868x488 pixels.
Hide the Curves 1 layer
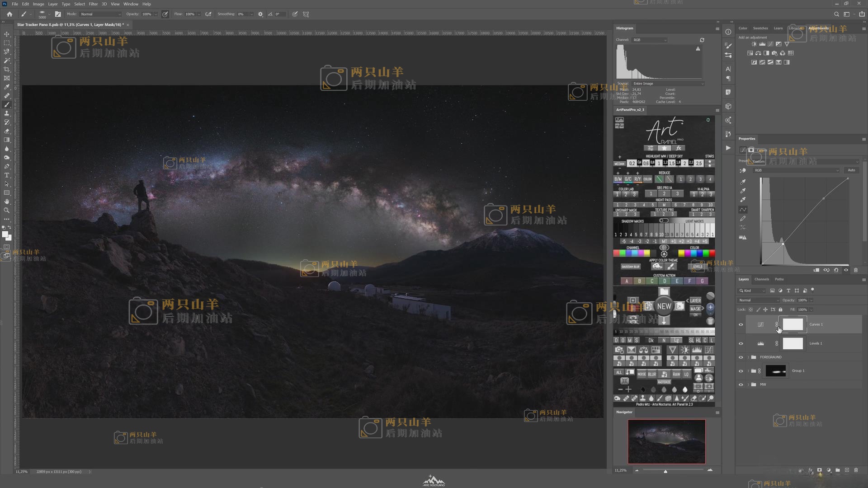click(741, 324)
